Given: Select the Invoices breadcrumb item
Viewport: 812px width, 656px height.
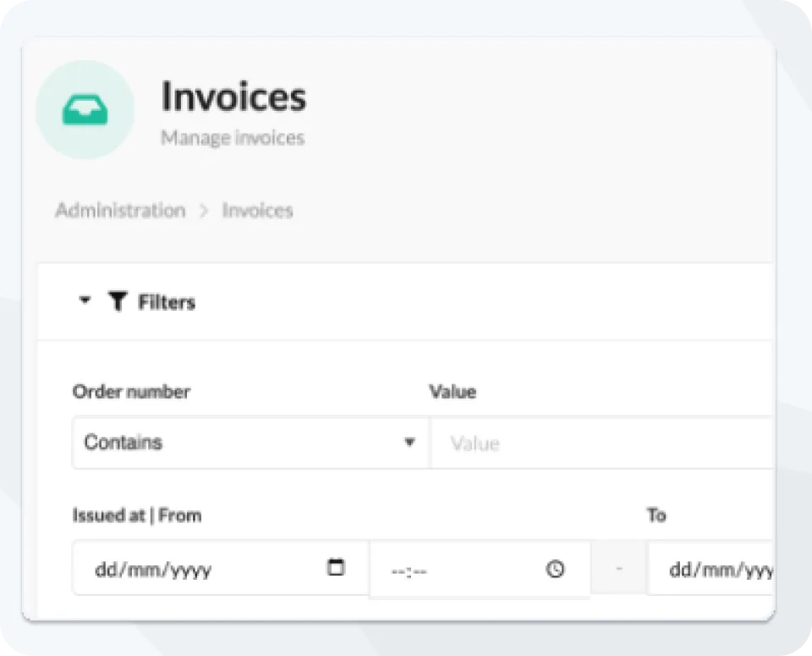Looking at the screenshot, I should pos(257,211).
